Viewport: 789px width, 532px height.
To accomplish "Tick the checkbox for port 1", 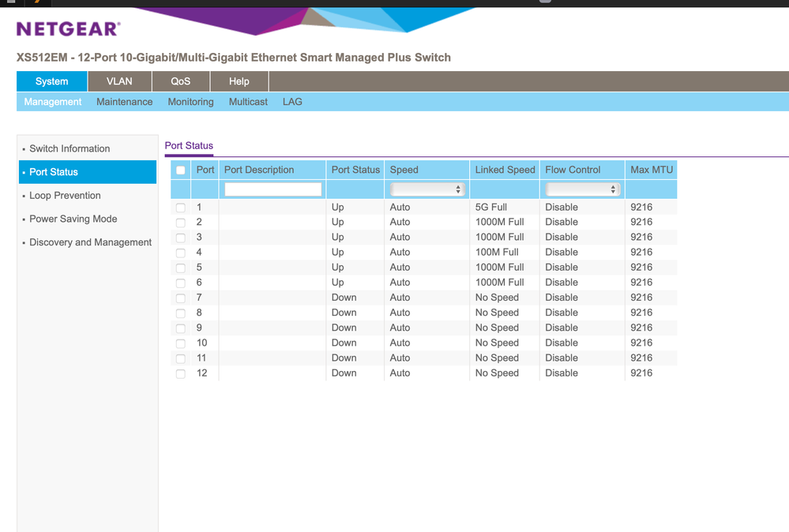I will 181,208.
